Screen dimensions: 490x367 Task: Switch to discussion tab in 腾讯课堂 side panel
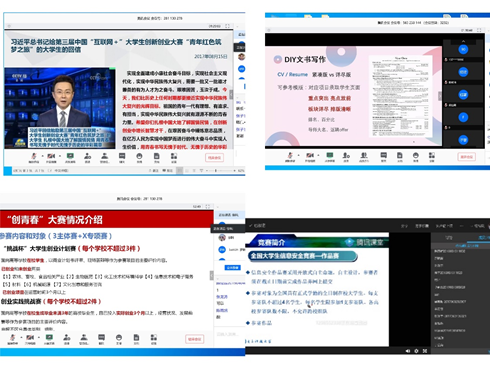[449, 237]
